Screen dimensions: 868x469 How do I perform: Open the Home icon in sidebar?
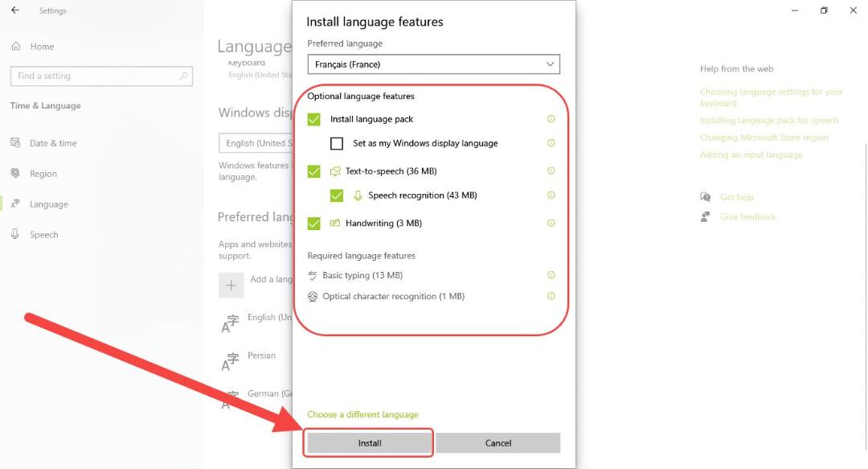[x=16, y=46]
